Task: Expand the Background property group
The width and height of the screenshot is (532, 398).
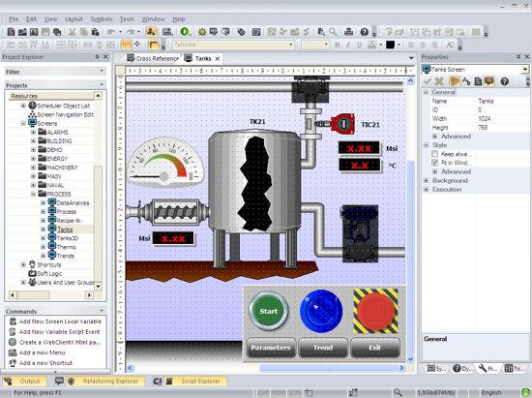Action: (427, 180)
